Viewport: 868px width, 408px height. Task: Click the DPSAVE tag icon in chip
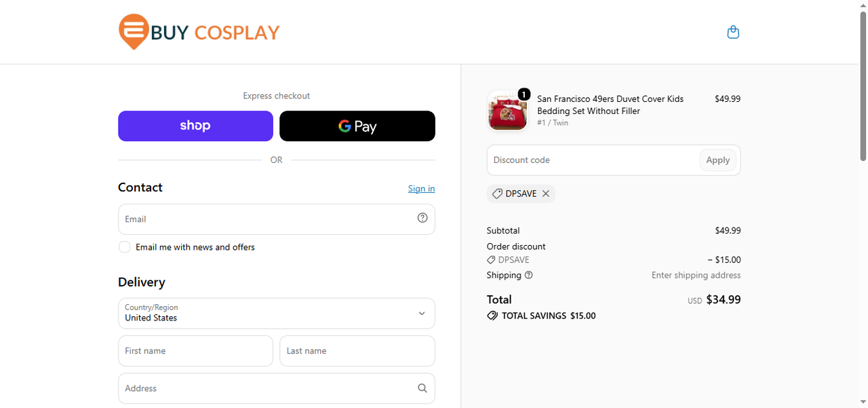497,193
